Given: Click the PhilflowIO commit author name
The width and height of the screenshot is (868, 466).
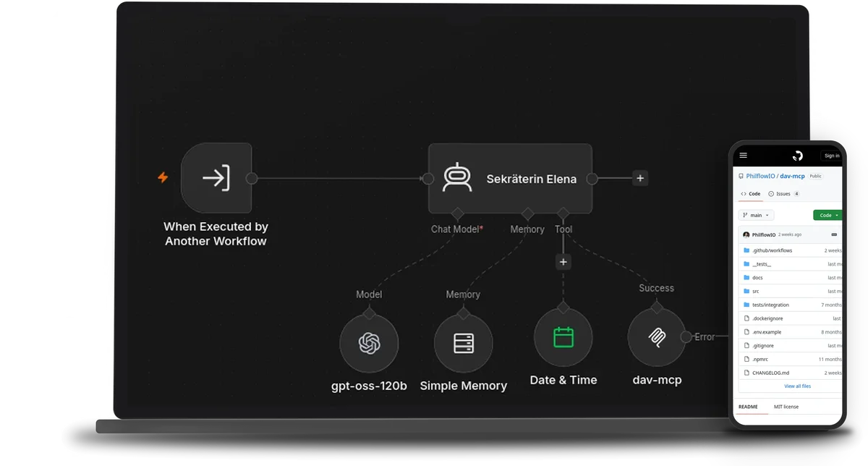Looking at the screenshot, I should click(x=763, y=234).
